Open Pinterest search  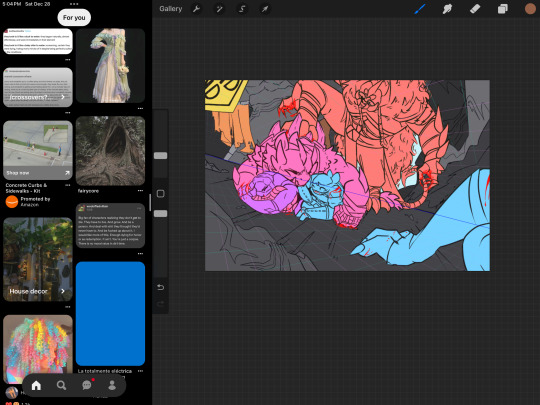click(x=61, y=385)
